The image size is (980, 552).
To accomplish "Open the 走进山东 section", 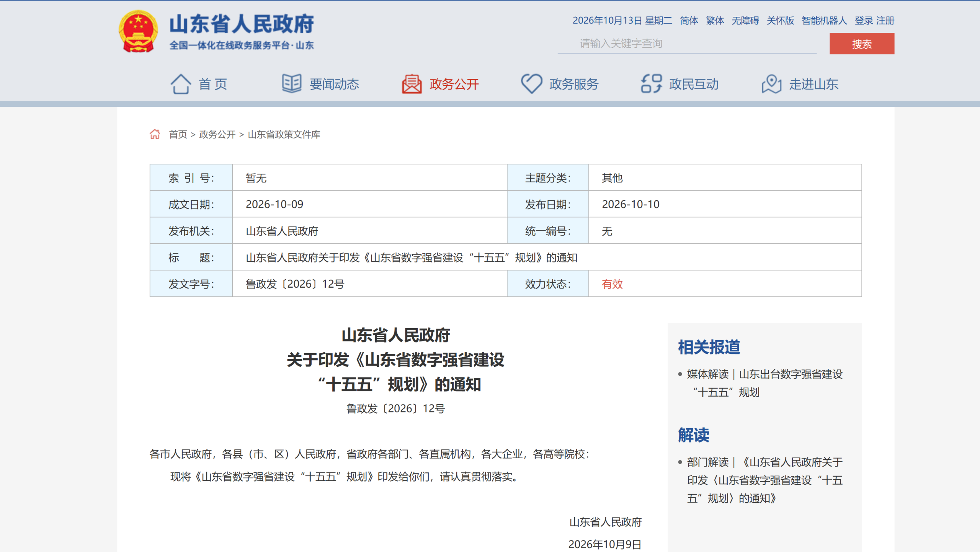I will coord(813,84).
